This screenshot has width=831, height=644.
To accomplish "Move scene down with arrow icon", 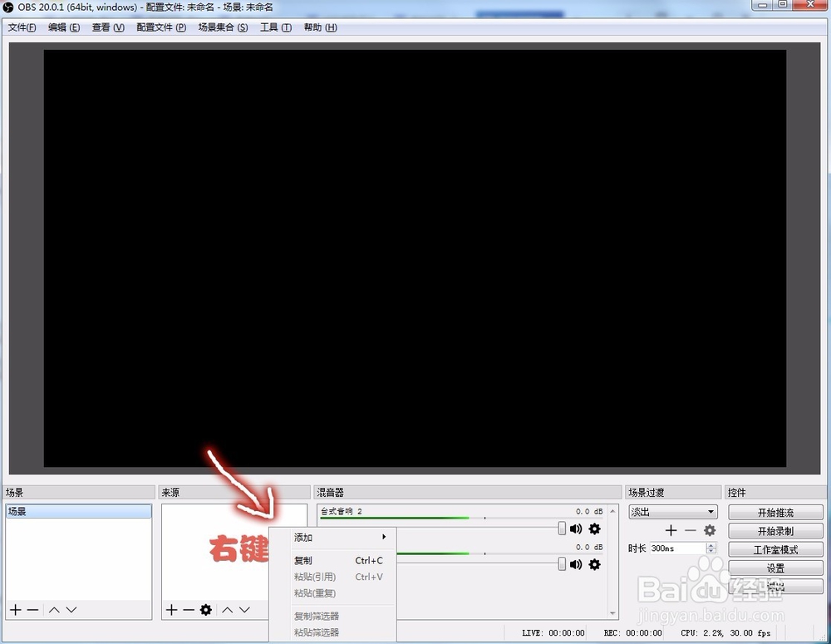I will click(x=71, y=610).
